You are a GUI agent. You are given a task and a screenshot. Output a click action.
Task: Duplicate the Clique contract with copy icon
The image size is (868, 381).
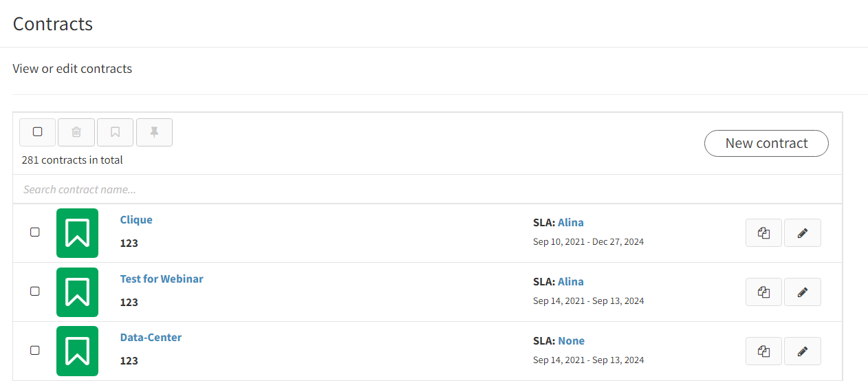pos(763,233)
